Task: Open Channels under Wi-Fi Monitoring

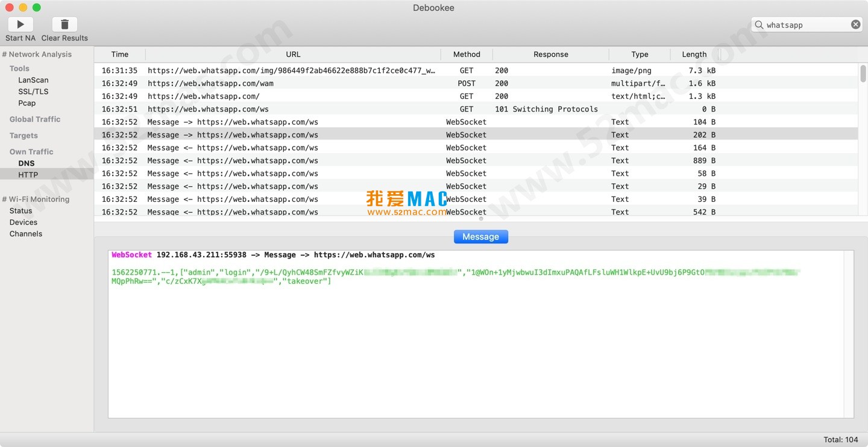Action: tap(26, 234)
